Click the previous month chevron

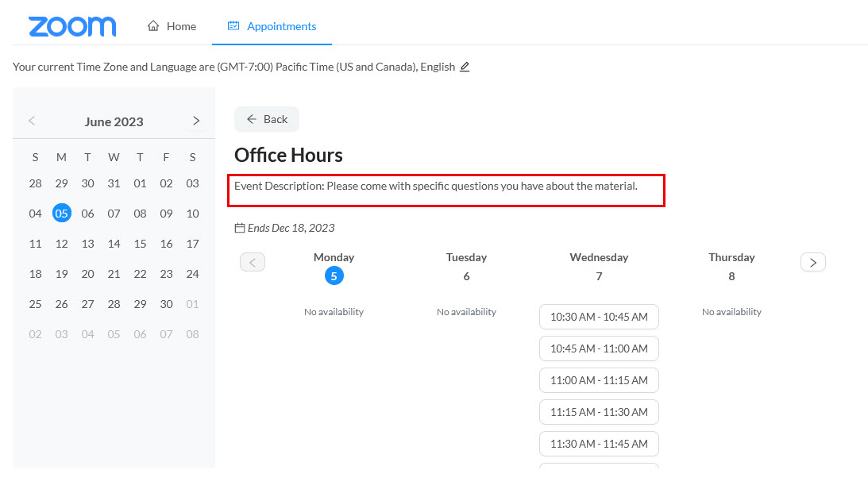click(x=31, y=121)
